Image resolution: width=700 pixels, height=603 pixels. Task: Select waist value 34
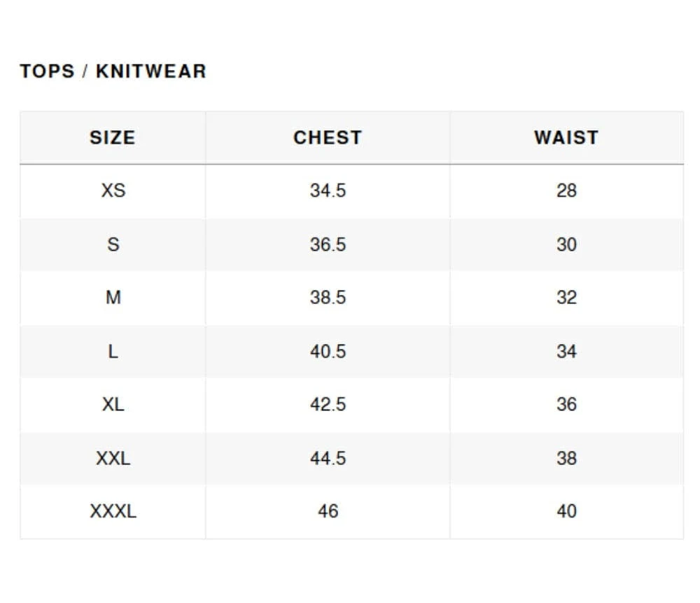(566, 352)
